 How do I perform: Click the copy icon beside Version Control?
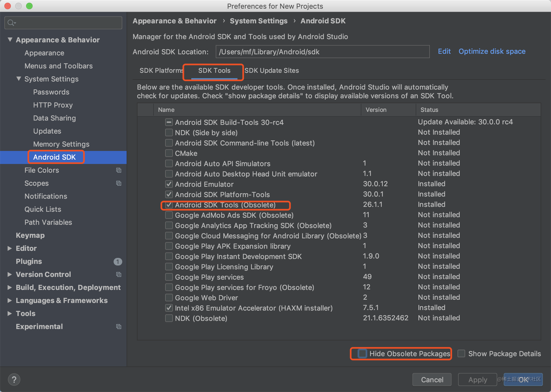click(x=119, y=274)
